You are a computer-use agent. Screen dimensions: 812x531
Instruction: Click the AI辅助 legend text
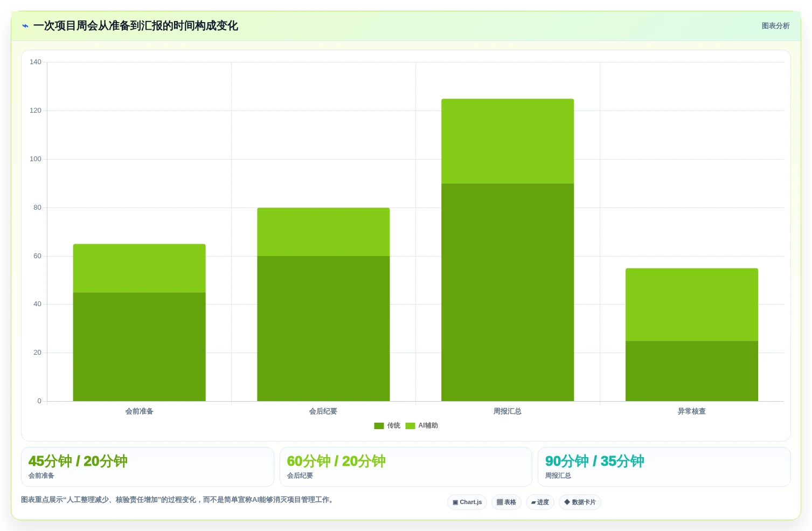click(x=428, y=426)
